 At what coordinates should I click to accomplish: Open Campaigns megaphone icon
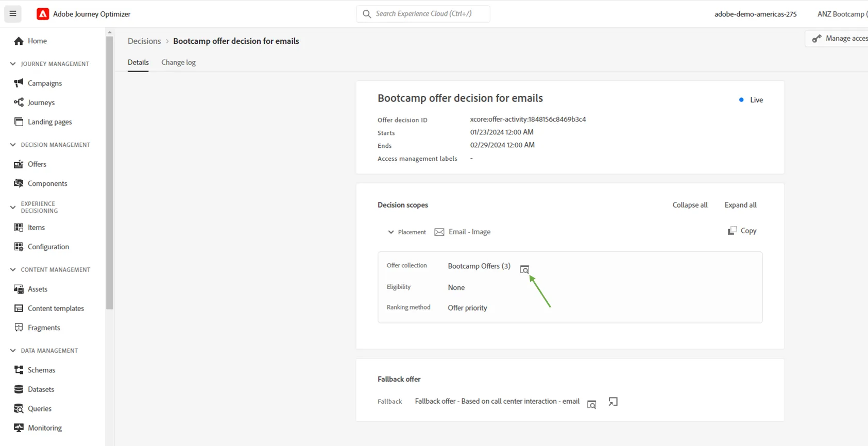tap(19, 83)
